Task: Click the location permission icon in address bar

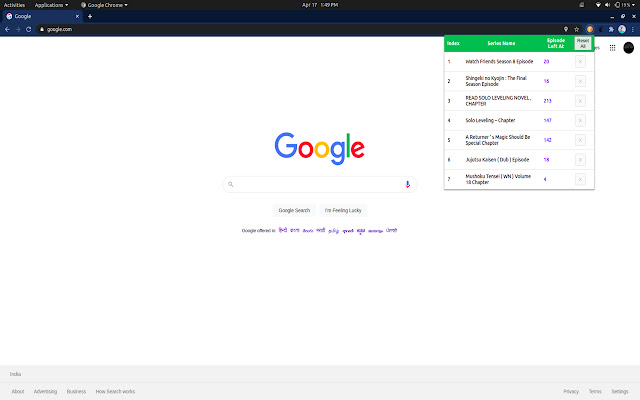Action: 566,29
